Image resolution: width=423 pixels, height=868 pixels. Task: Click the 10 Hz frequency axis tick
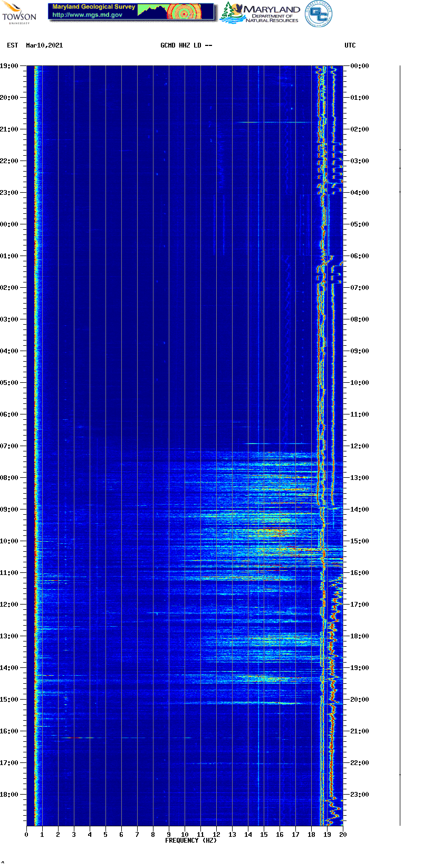185,834
